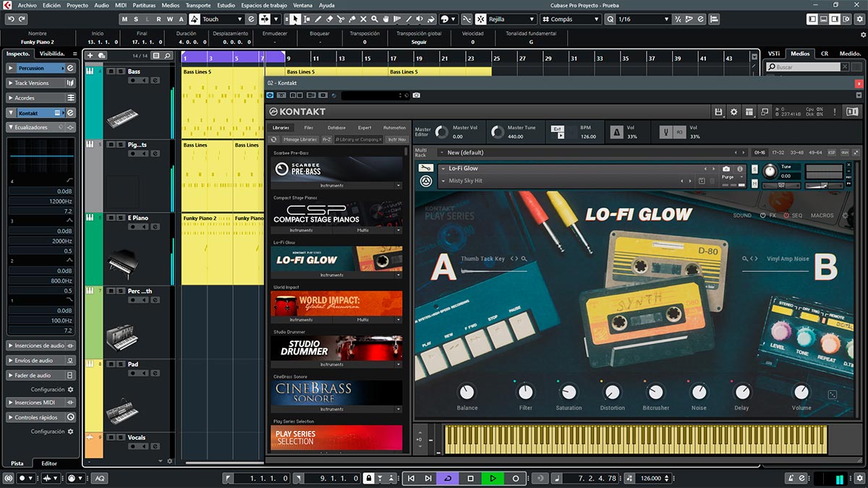Toggle the global Write W automation button
Viewport: 868px width, 488px height.
(170, 19)
